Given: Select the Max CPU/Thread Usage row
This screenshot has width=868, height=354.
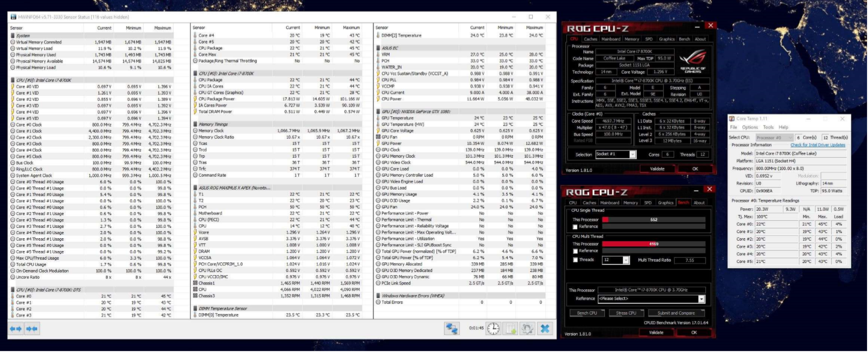Looking at the screenshot, I should pos(92,258).
